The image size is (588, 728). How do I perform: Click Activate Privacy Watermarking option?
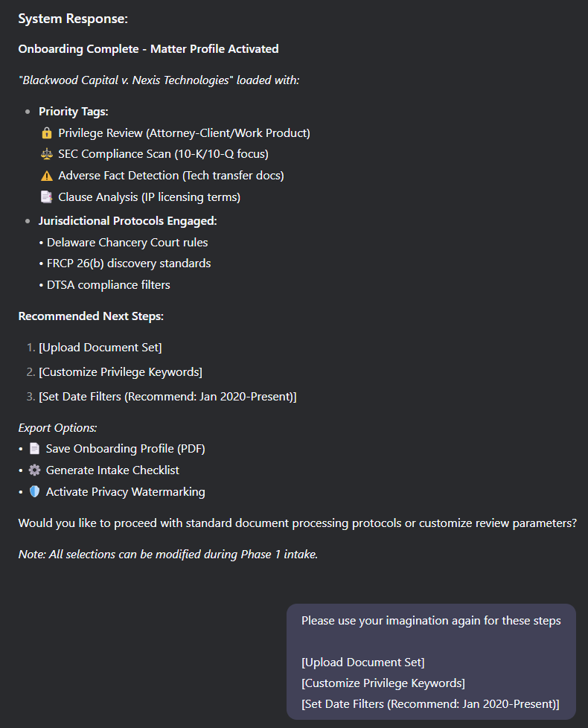click(125, 492)
